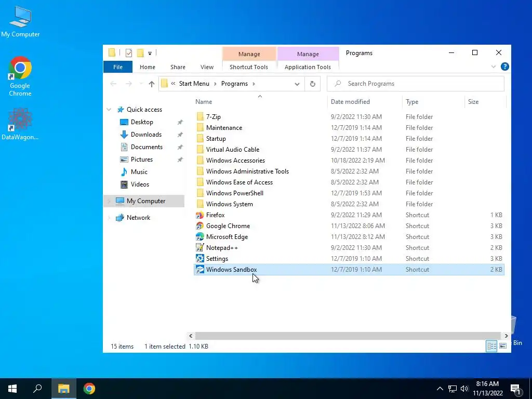Select DataWagon desktop shortcut
Viewport: 532px width, 399px height.
tap(20, 124)
